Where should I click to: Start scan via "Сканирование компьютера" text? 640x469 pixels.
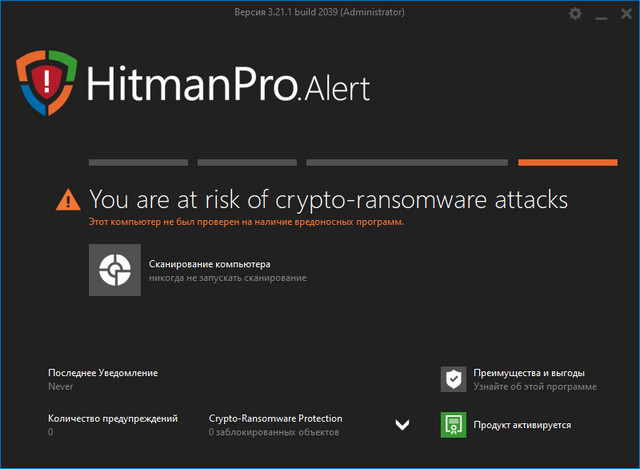(x=210, y=263)
